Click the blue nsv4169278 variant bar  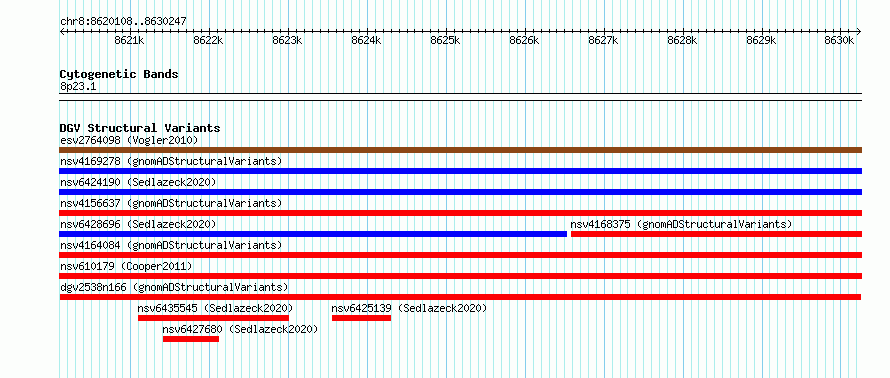[x=461, y=171]
